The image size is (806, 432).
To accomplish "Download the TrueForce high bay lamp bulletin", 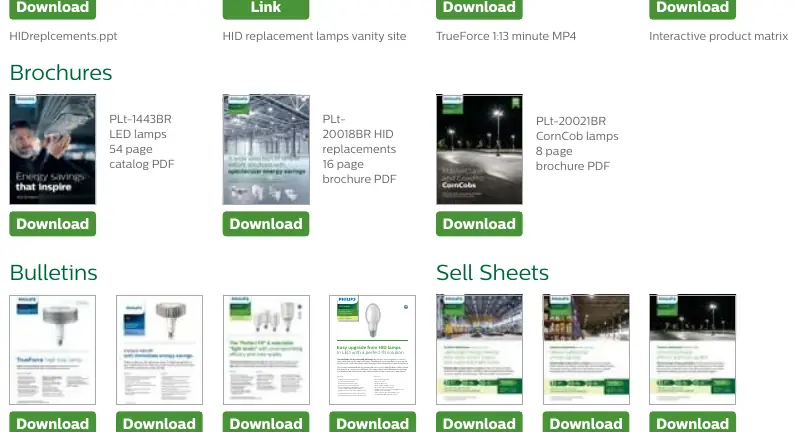I will pos(52,422).
